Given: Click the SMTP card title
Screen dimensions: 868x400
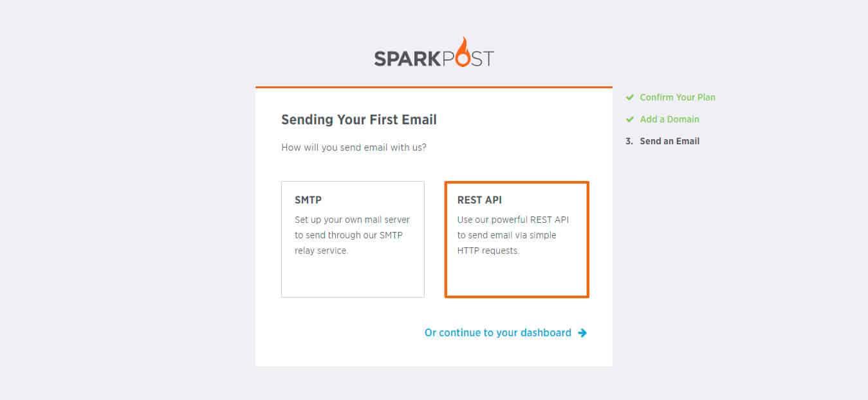Looking at the screenshot, I should pos(308,200).
